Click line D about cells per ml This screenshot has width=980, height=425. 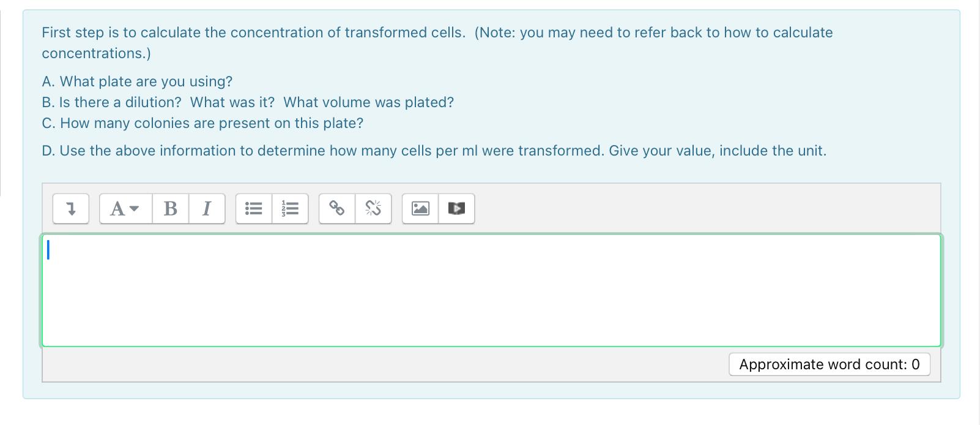(433, 151)
